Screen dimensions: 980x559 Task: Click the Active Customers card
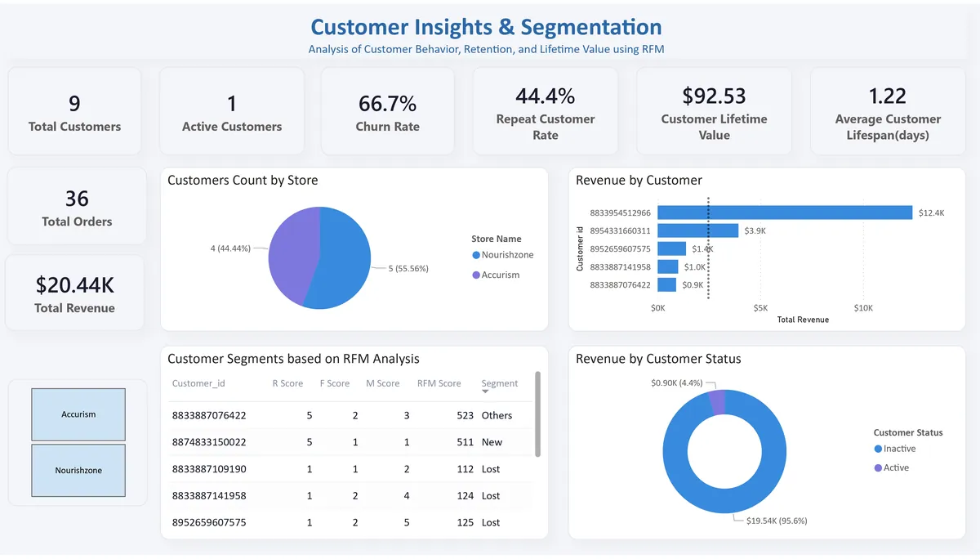click(232, 111)
